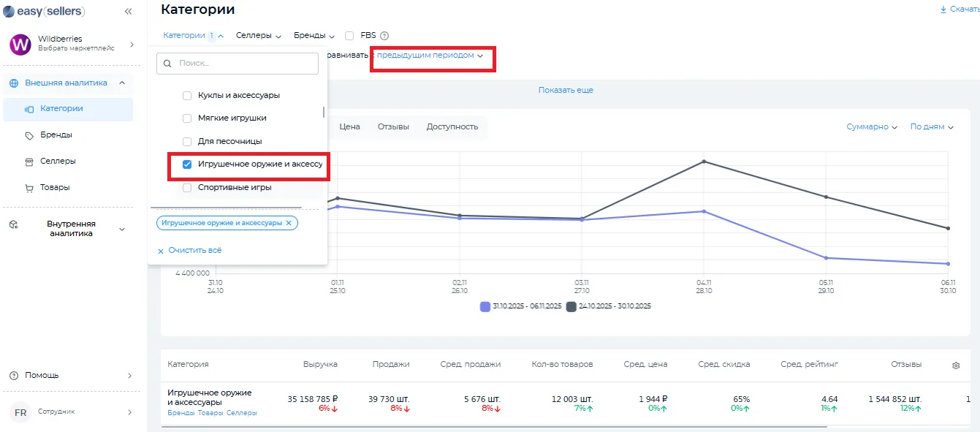Check the Куклы и аксессуары category
Viewport: 980px width, 432px height.
(187, 96)
